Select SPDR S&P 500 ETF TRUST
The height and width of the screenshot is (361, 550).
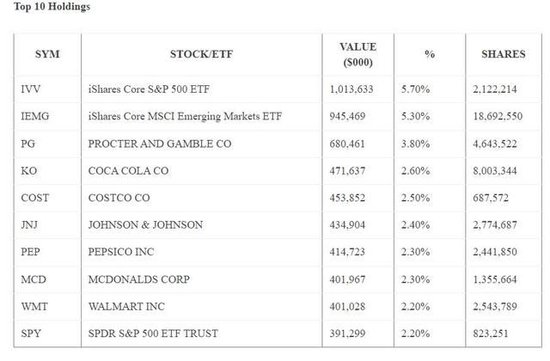153,333
